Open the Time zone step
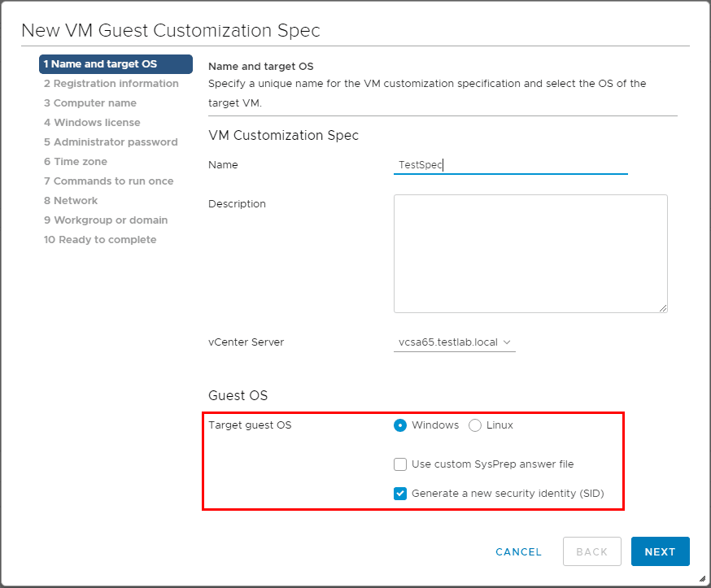The image size is (711, 588). coord(76,162)
